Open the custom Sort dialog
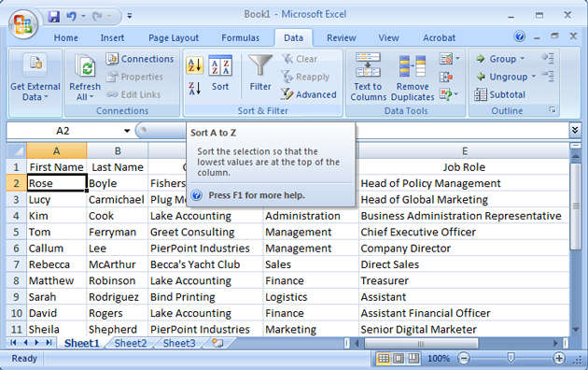 click(x=220, y=74)
